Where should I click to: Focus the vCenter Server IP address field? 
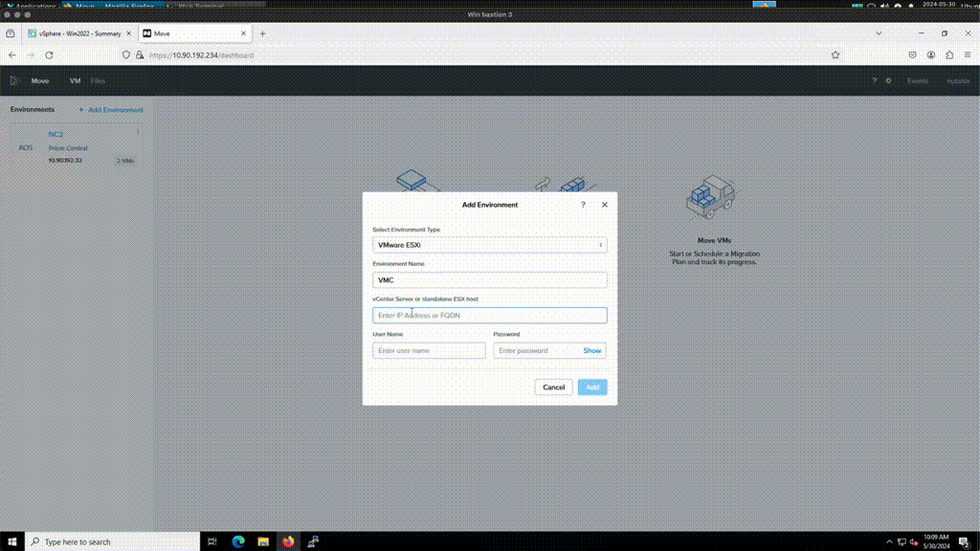tap(489, 315)
